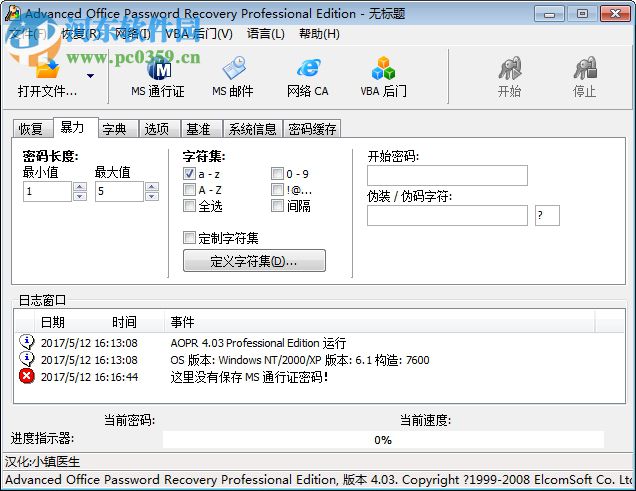Enable the !@... symbols checkbox

click(x=277, y=189)
